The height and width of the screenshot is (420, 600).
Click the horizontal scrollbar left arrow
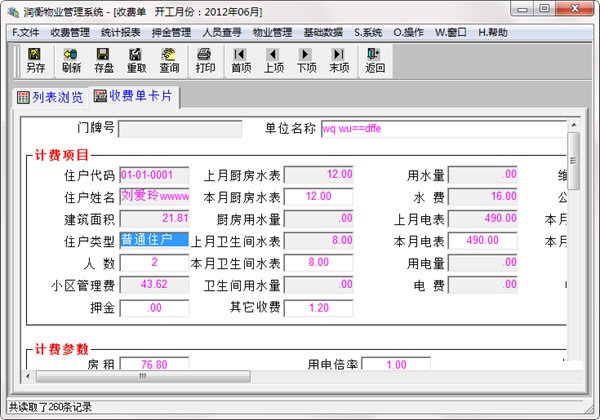pos(28,376)
